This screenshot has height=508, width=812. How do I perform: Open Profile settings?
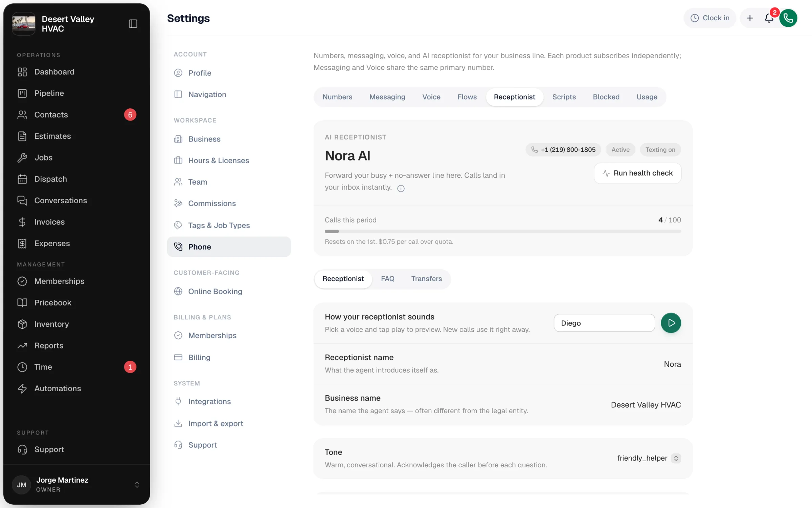pyautogui.click(x=229, y=73)
